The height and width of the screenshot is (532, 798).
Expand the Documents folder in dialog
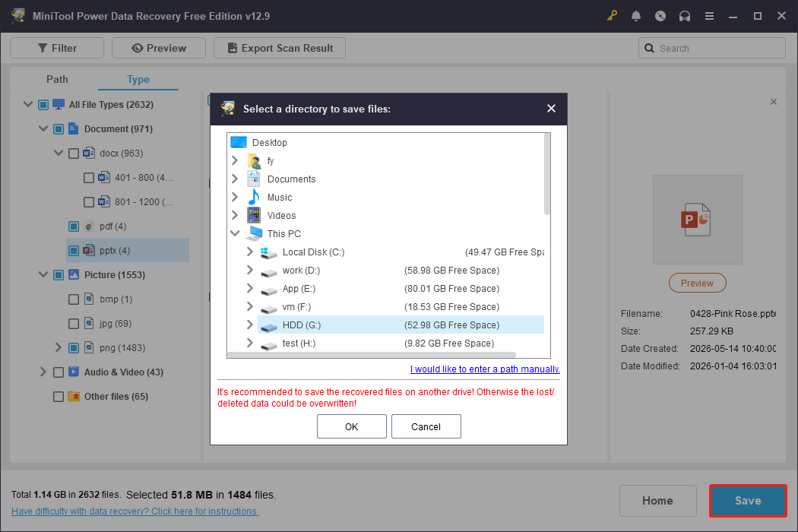coord(235,179)
